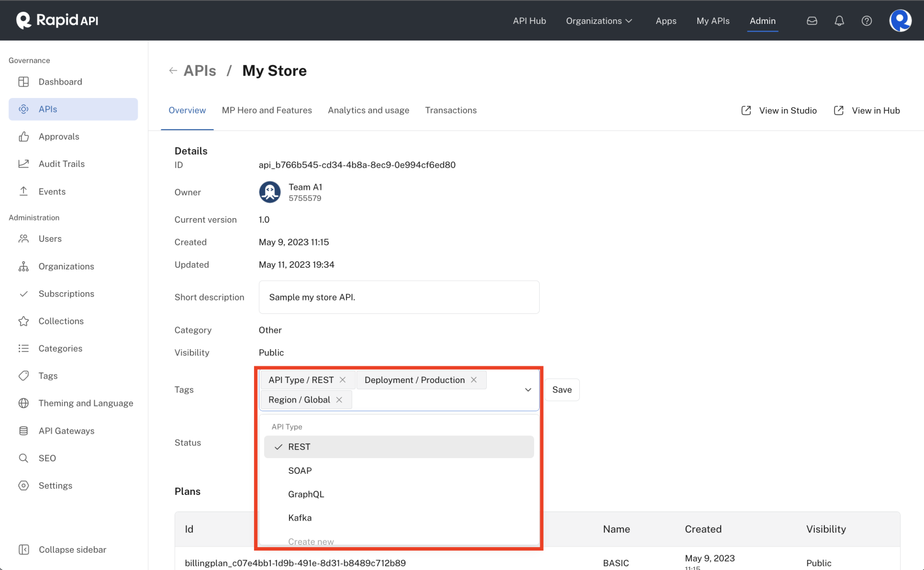Click the View in Hub link text
This screenshot has width=924, height=570.
pyautogui.click(x=876, y=110)
